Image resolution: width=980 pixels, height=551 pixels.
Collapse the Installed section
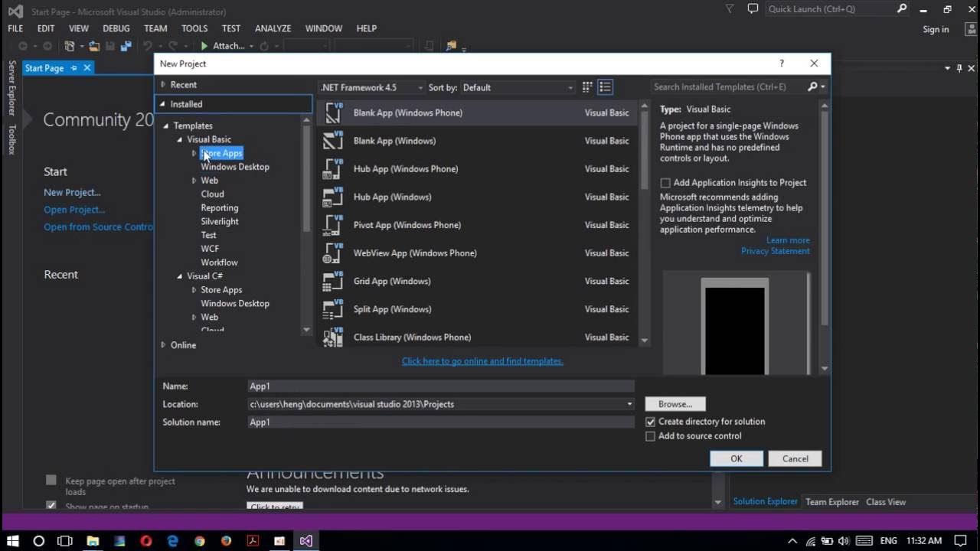coord(162,104)
